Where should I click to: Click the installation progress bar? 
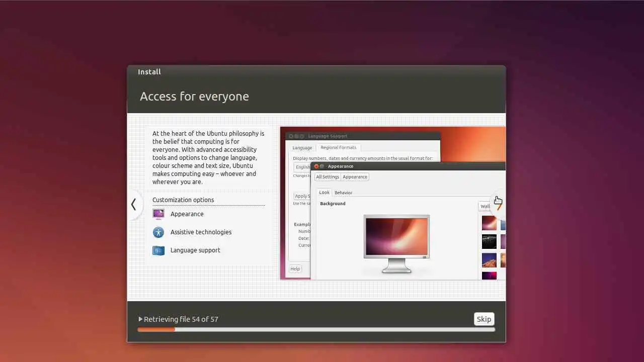pyautogui.click(x=316, y=330)
